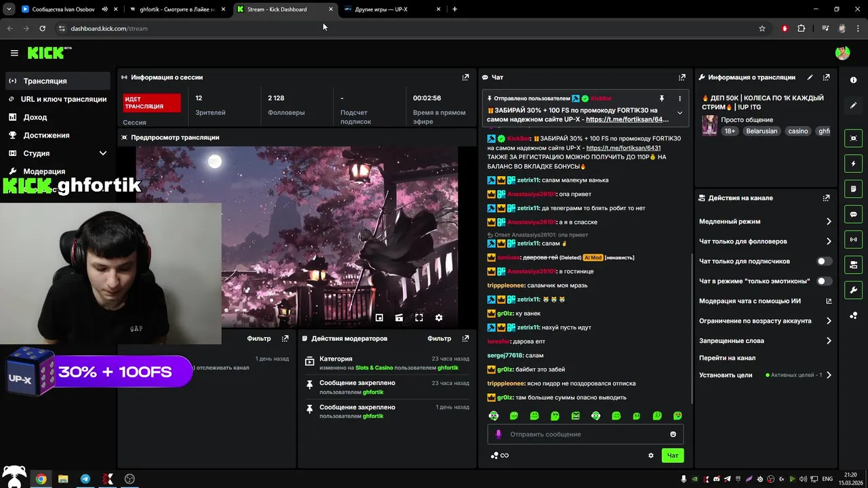Click the casino tag chip

pos(797,131)
